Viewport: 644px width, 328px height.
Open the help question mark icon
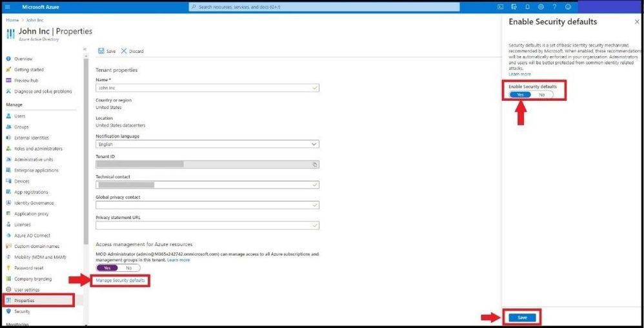(554, 6)
